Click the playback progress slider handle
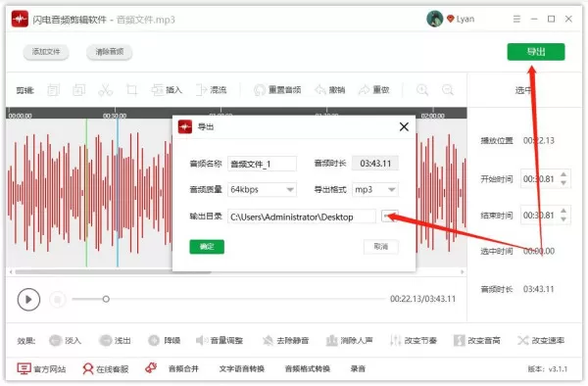The width and height of the screenshot is (588, 386). pos(106,299)
